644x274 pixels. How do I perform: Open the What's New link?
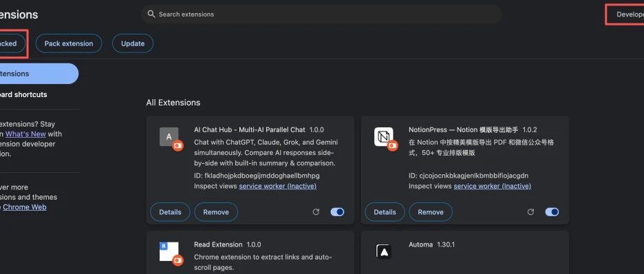(x=25, y=134)
